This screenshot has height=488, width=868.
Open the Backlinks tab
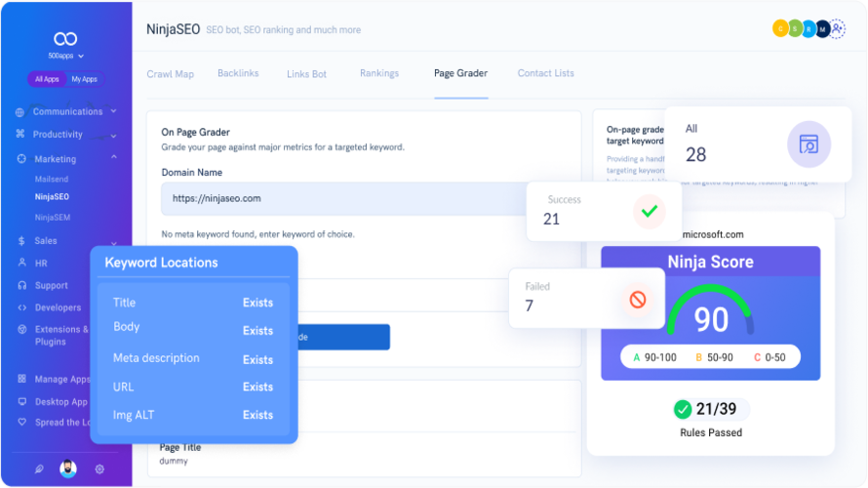(x=238, y=73)
